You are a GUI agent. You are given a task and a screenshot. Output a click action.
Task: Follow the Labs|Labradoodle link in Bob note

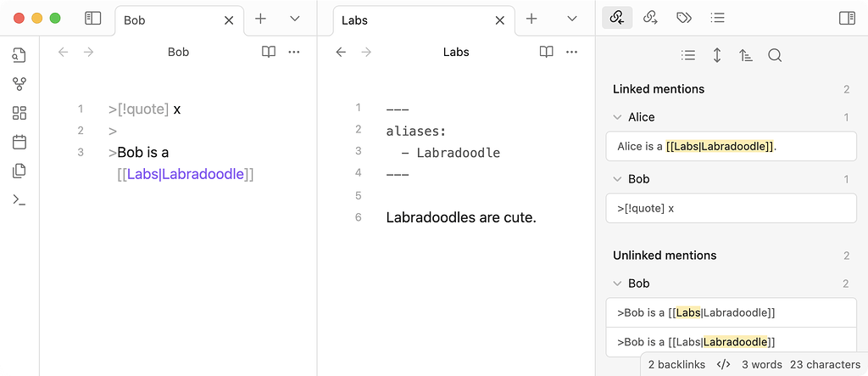[185, 174]
